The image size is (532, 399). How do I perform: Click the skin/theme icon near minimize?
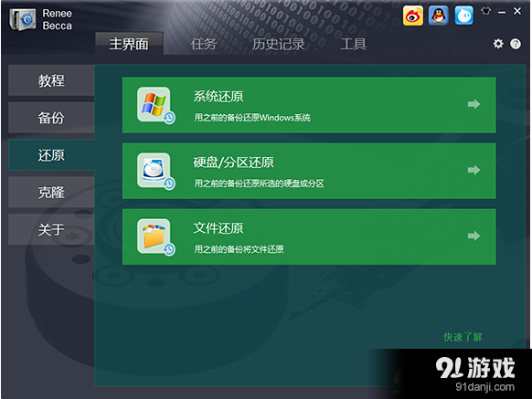[x=486, y=11]
